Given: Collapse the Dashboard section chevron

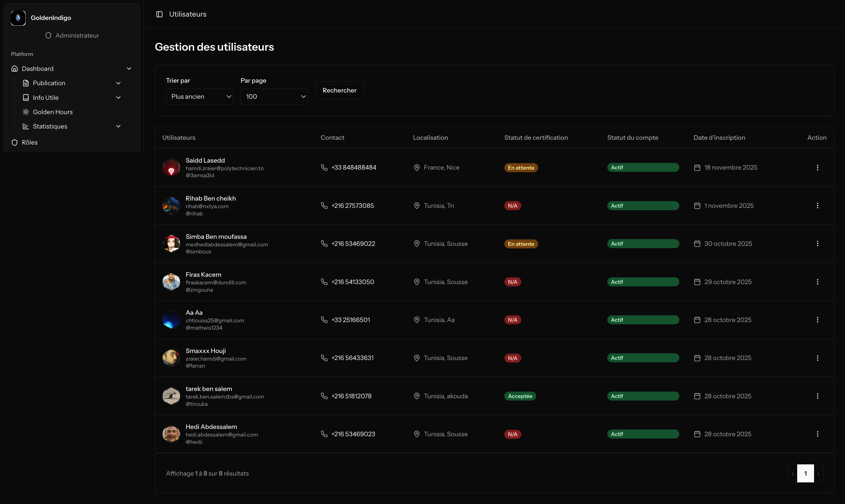Looking at the screenshot, I should 129,69.
